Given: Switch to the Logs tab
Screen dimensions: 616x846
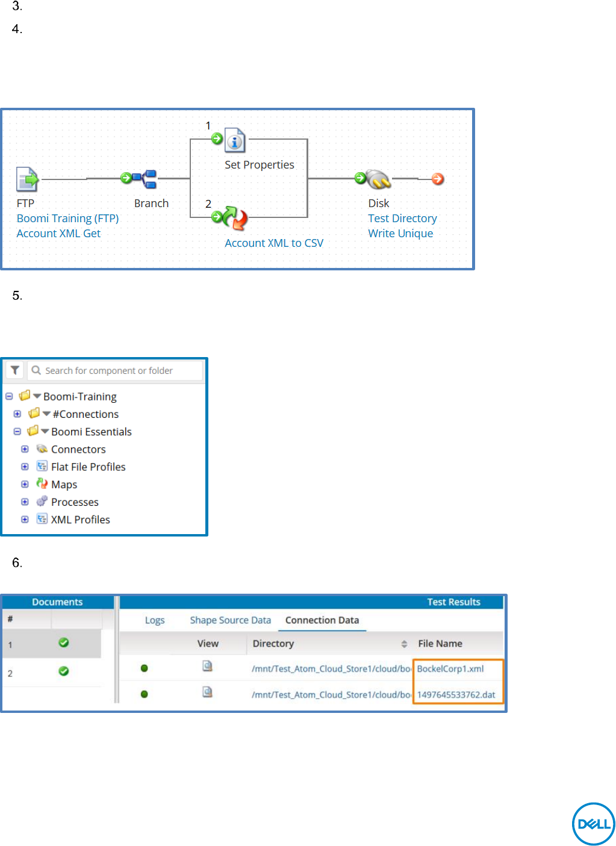Looking at the screenshot, I should [x=155, y=620].
